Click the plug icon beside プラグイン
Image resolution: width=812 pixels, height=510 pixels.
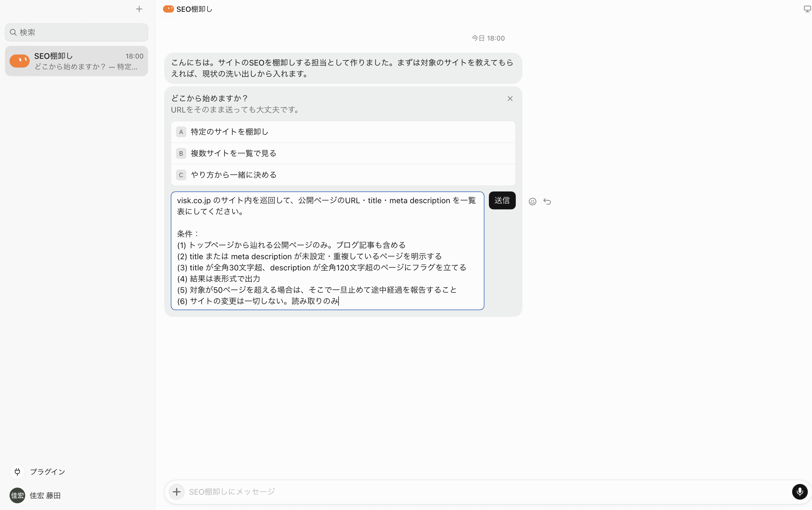click(17, 472)
